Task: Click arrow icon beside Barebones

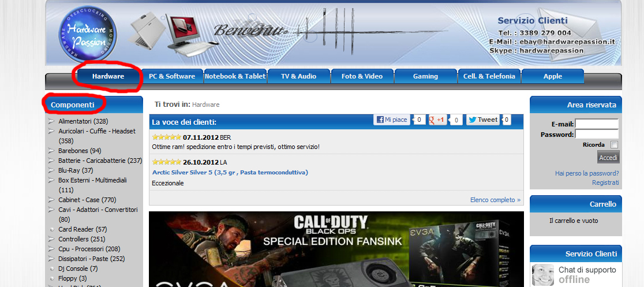Action: coord(51,151)
